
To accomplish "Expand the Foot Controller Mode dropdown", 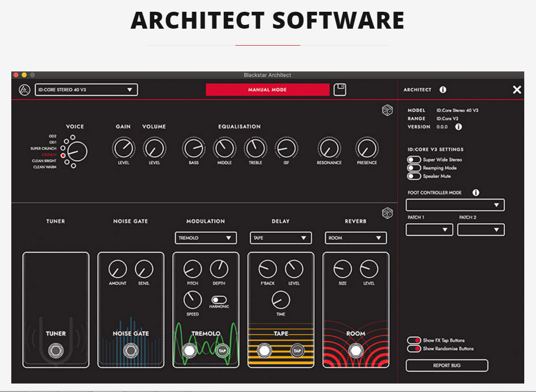I will pyautogui.click(x=455, y=205).
